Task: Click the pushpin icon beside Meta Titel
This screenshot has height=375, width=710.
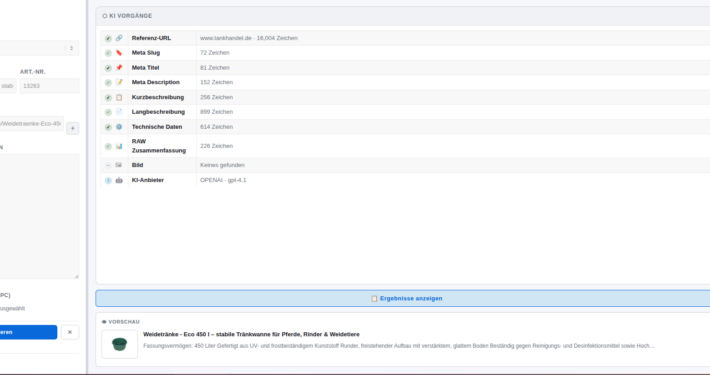Action: click(x=119, y=67)
